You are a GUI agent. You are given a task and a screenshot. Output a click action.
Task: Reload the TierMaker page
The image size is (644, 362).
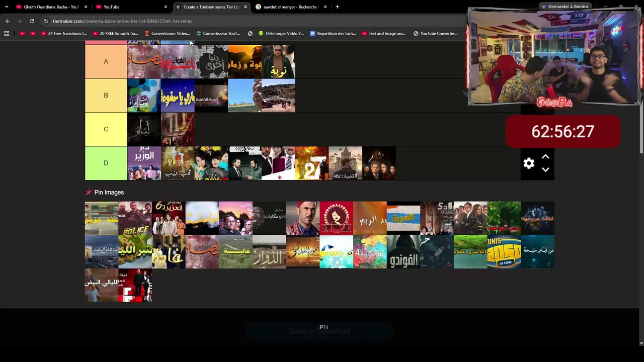pos(32,21)
